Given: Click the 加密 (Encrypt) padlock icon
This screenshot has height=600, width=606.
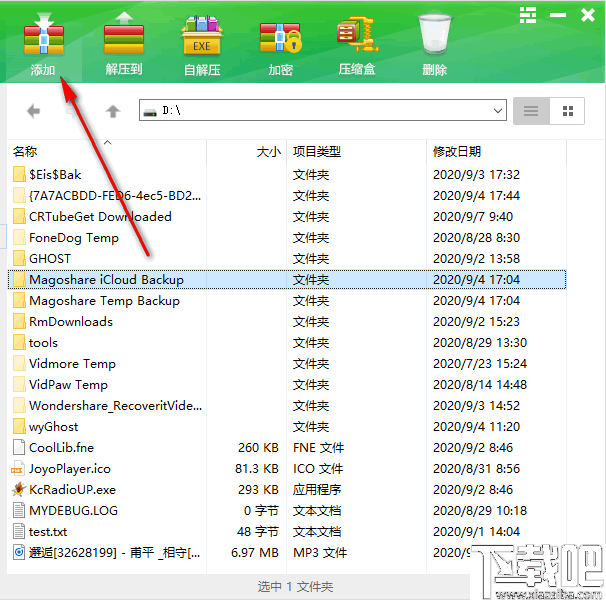Looking at the screenshot, I should pyautogui.click(x=281, y=38).
